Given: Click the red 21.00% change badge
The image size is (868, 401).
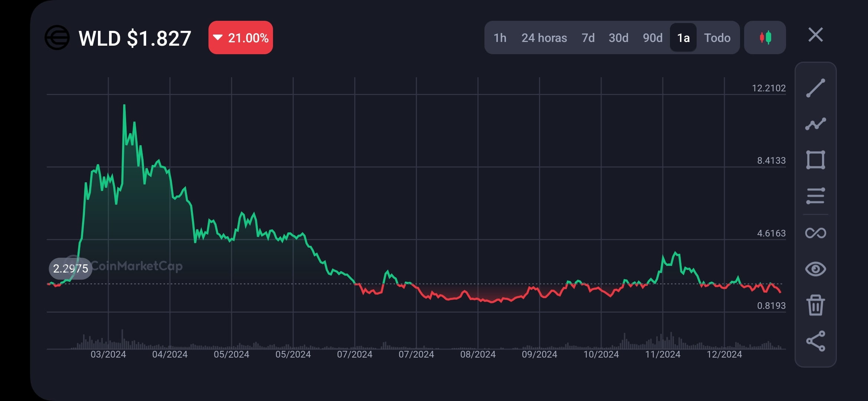Looking at the screenshot, I should click(x=240, y=38).
